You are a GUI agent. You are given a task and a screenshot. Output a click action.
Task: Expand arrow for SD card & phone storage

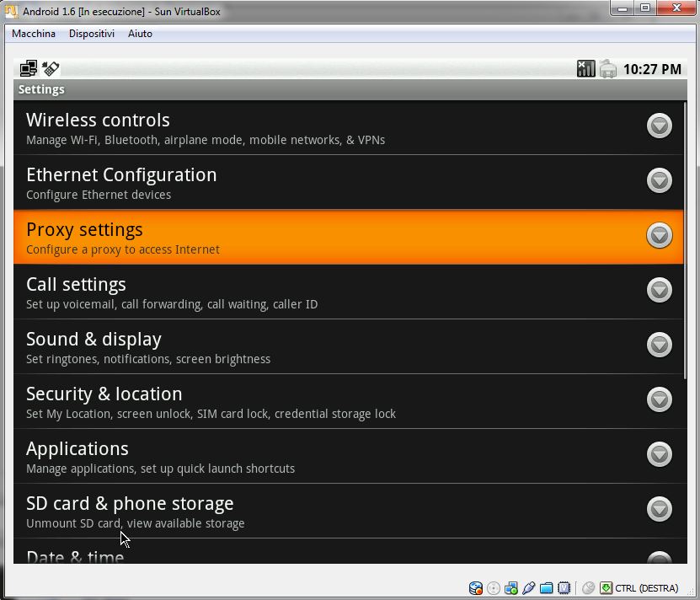[660, 509]
